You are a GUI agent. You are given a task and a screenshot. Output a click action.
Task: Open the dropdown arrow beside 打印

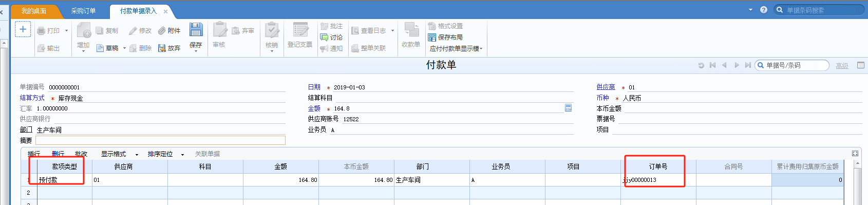66,31
